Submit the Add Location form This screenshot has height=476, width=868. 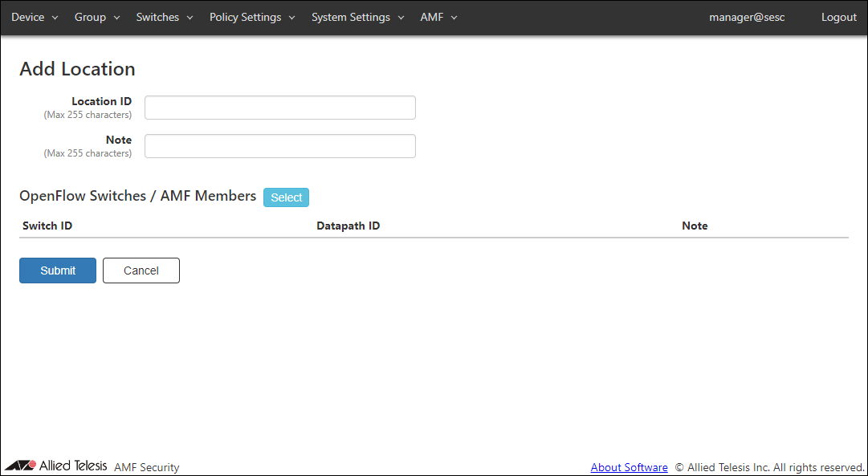pyautogui.click(x=58, y=271)
